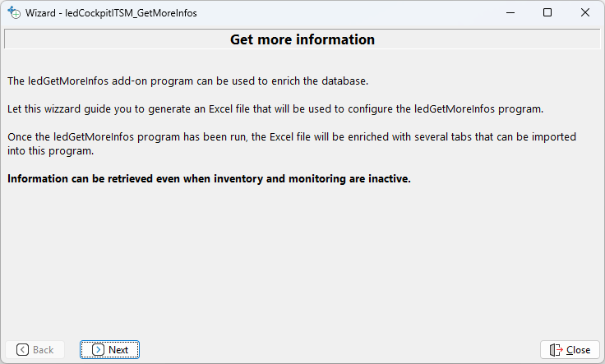Click the arrow icon on the Next button
This screenshot has height=364, width=605.
click(x=98, y=350)
